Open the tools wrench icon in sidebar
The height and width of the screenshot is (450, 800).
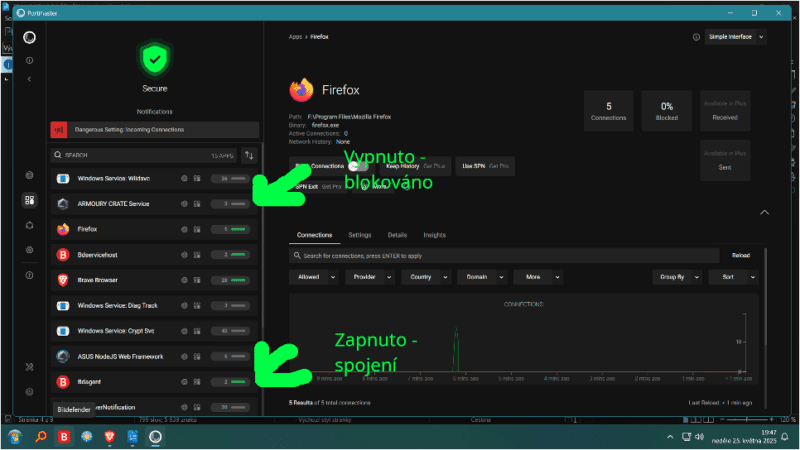30,367
